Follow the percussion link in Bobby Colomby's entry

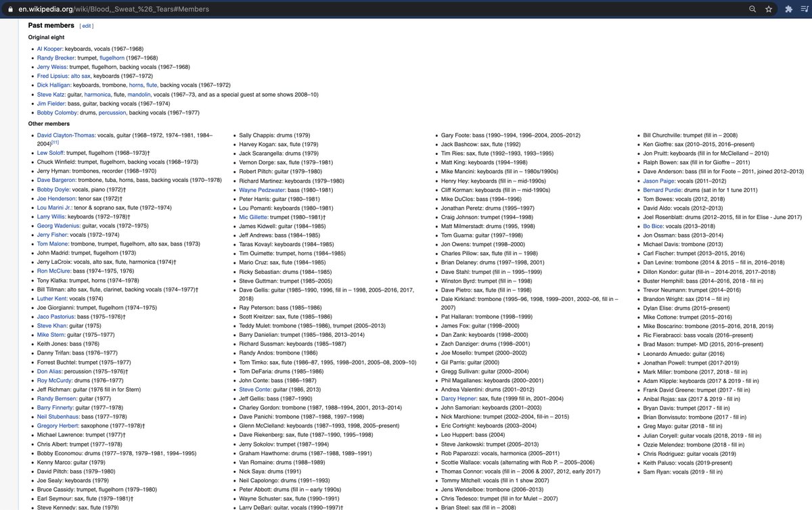tap(112, 113)
